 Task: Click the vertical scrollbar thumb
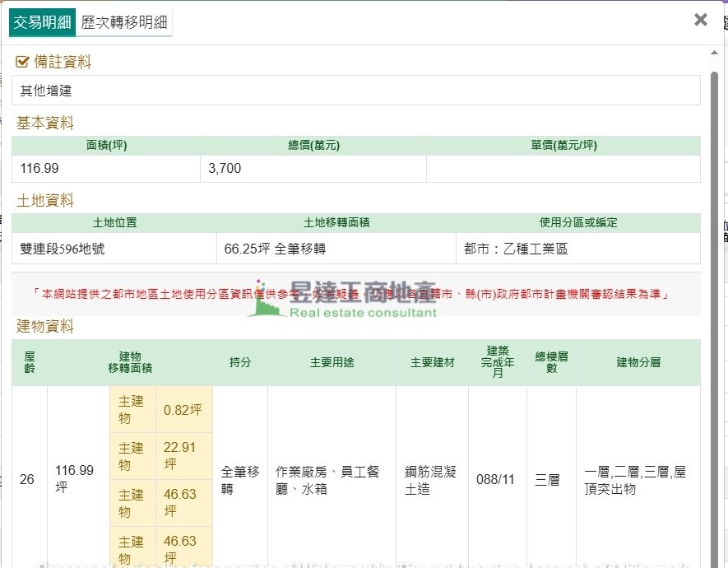714,247
